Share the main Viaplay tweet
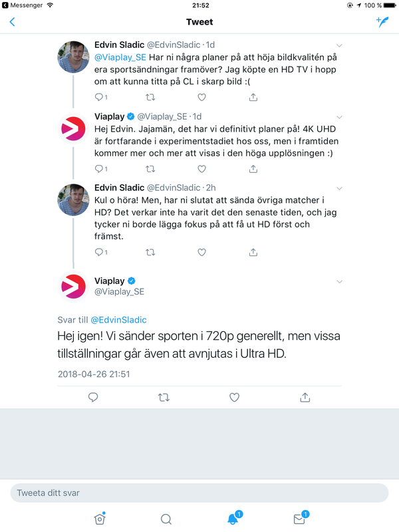 305,397
